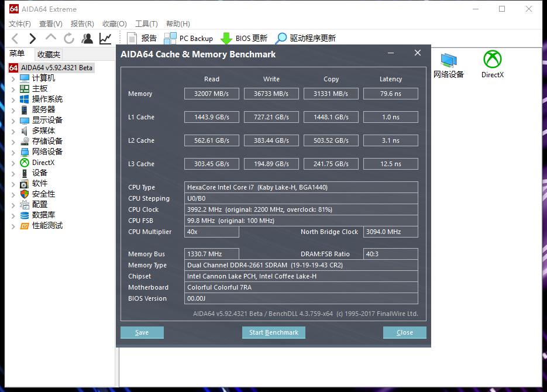Viewport: 547px width, 392px height.
Task: Click the multimedia speaker icon in tree
Action: tap(25, 131)
